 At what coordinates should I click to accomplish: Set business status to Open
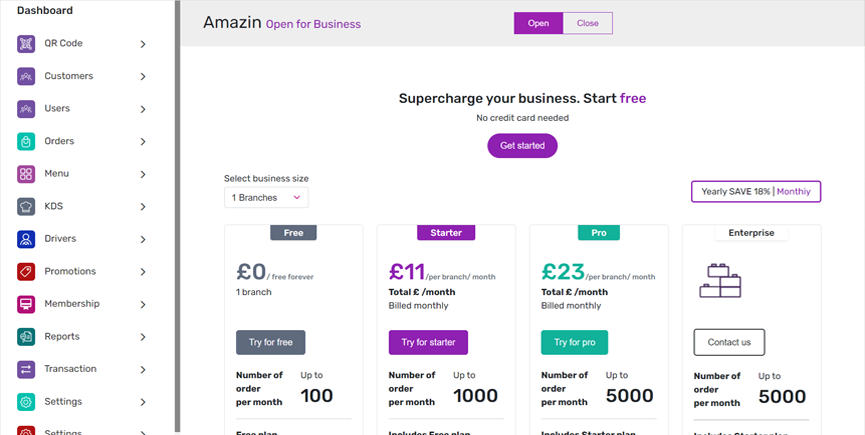(538, 23)
